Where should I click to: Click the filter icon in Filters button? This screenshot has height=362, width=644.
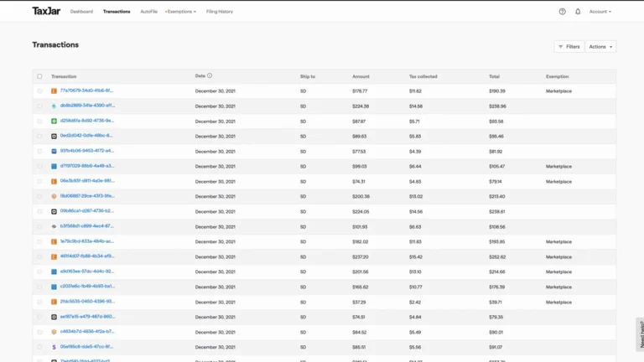pyautogui.click(x=561, y=47)
